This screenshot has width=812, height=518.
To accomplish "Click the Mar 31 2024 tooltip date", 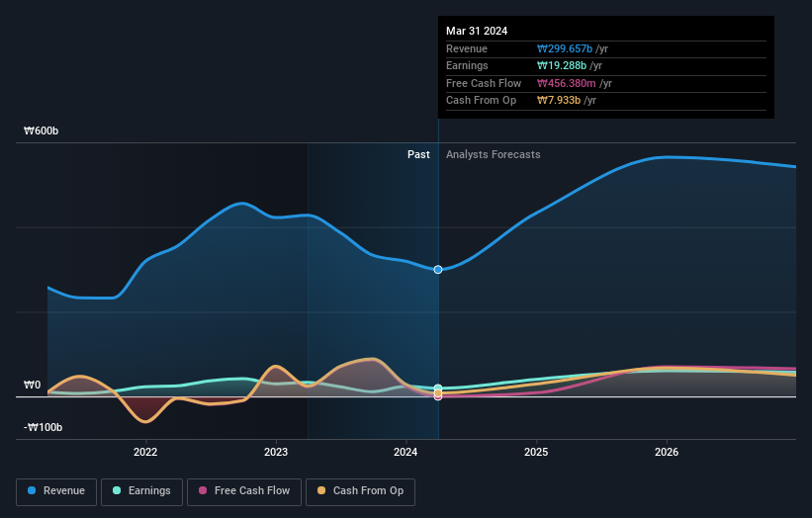I will [477, 31].
